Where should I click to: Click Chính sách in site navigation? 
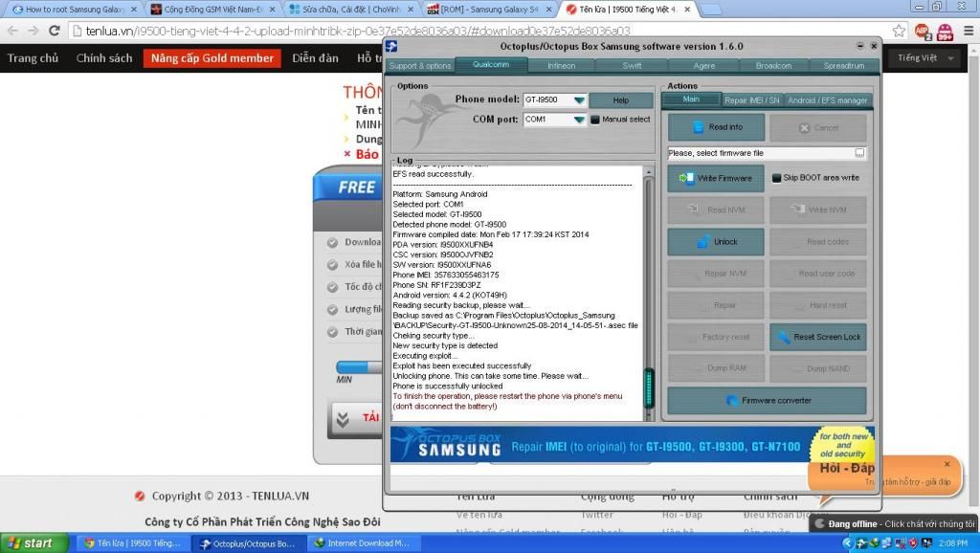(104, 58)
